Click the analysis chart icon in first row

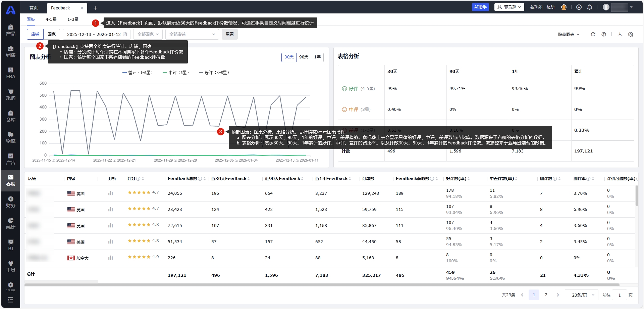[110, 193]
